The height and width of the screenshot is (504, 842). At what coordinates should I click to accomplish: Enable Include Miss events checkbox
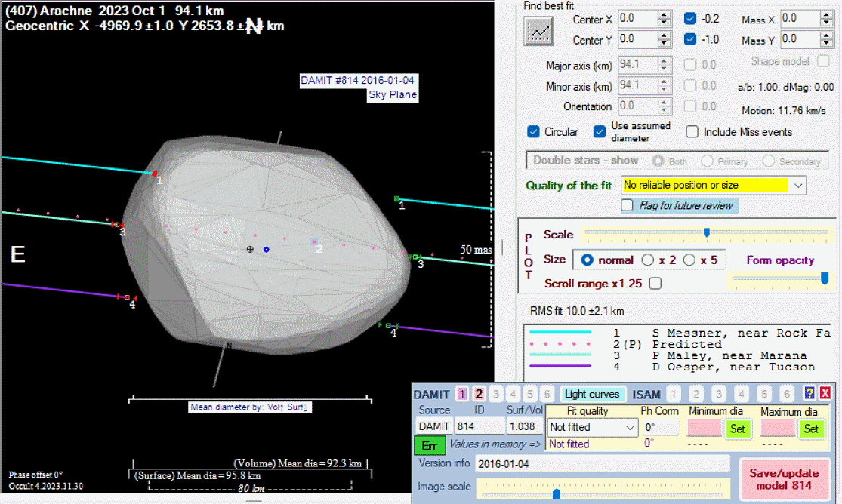coord(692,131)
